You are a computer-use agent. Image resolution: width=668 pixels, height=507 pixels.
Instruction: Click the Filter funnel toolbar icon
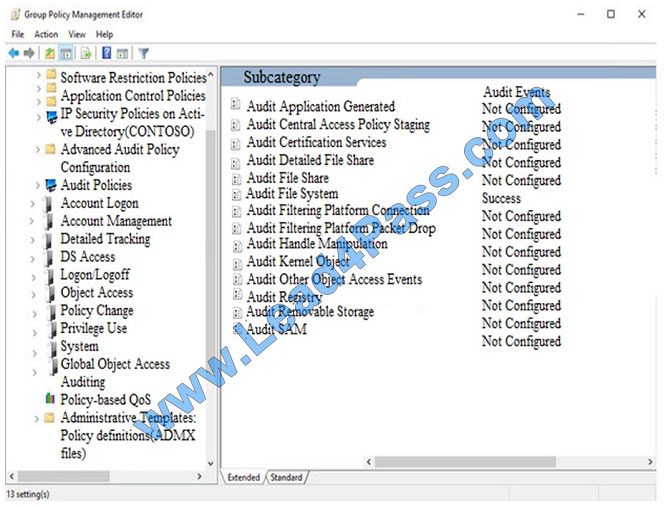click(x=144, y=53)
